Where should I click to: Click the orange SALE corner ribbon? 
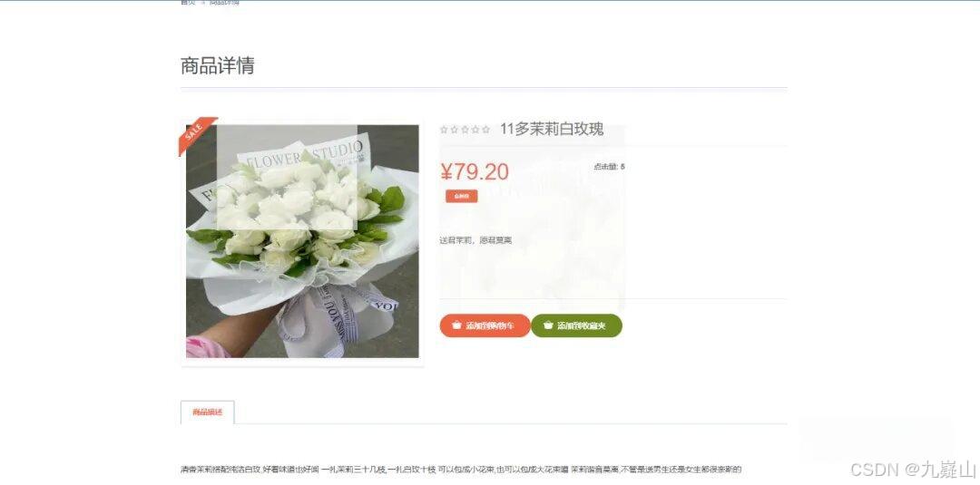tap(195, 133)
